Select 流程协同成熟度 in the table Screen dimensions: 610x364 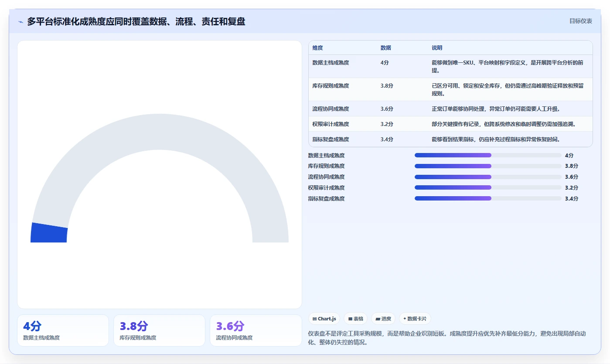331,109
